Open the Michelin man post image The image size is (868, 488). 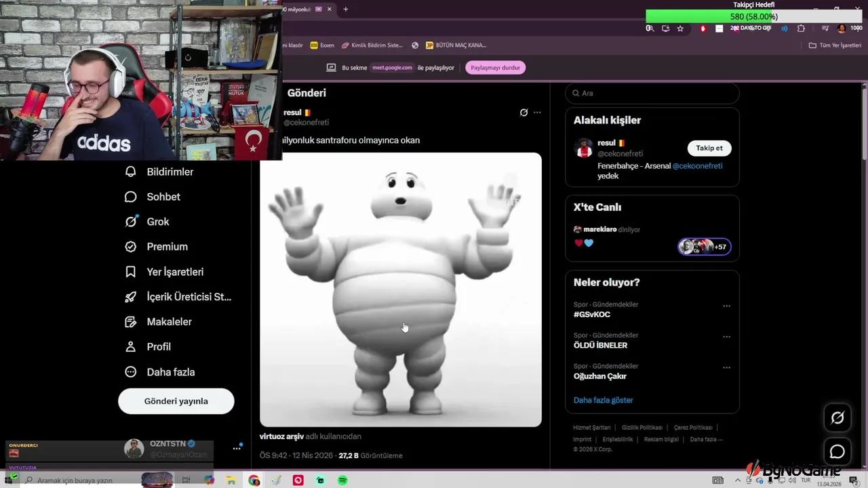tap(401, 289)
